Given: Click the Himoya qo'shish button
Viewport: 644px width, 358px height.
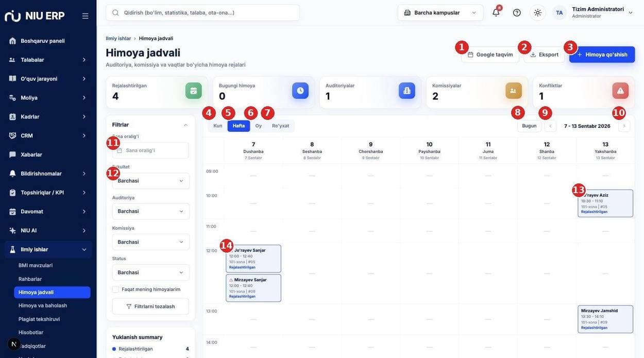Looking at the screenshot, I should pyautogui.click(x=602, y=55).
